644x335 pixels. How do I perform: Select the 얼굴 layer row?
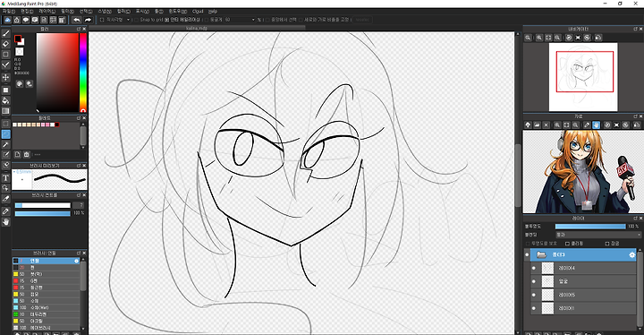click(583, 281)
